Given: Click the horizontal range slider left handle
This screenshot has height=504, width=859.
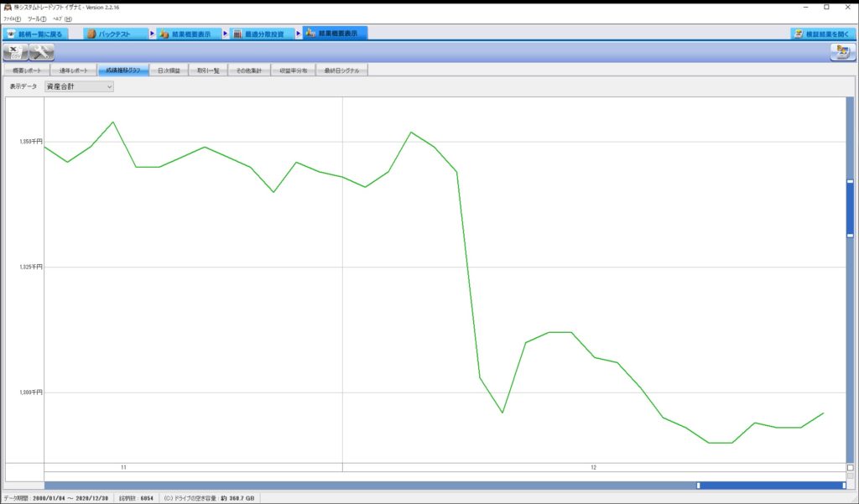Looking at the screenshot, I should [x=698, y=485].
